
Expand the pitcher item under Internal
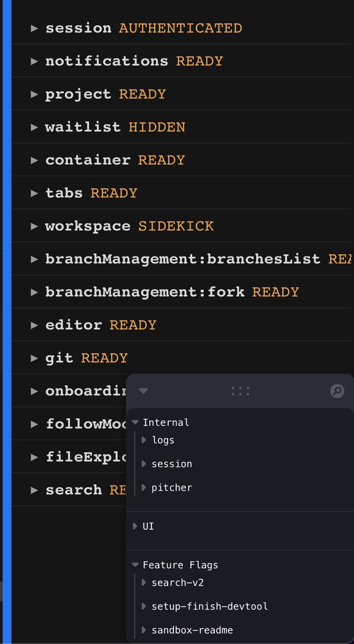pyautogui.click(x=144, y=487)
